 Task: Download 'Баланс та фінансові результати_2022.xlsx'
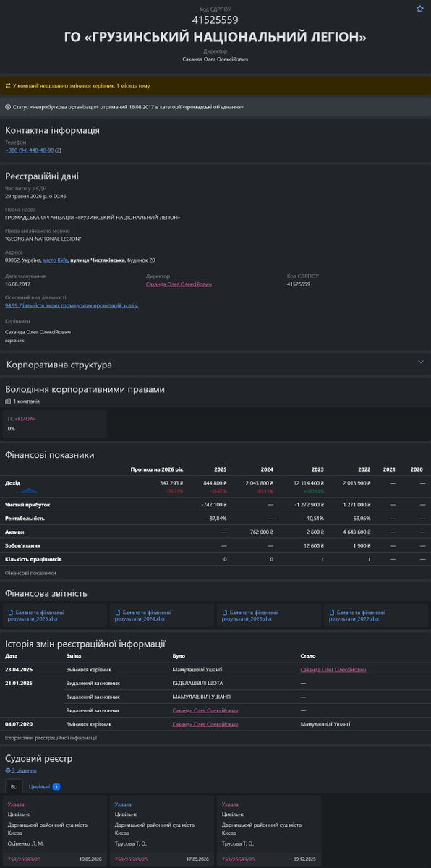357,616
